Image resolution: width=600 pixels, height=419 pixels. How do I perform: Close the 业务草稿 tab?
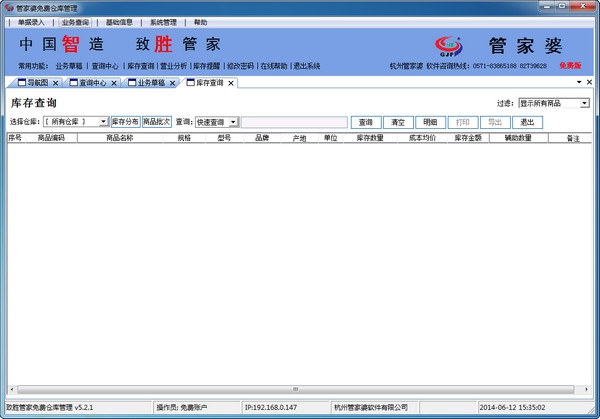point(173,83)
